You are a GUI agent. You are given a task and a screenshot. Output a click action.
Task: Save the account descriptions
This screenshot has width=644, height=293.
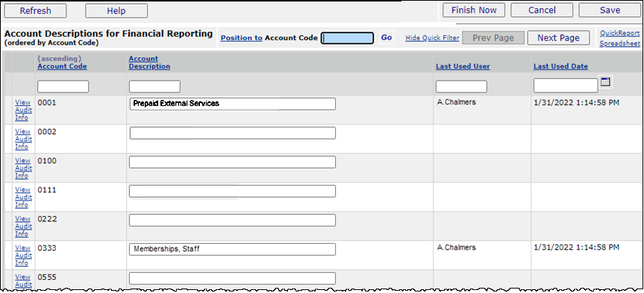610,10
